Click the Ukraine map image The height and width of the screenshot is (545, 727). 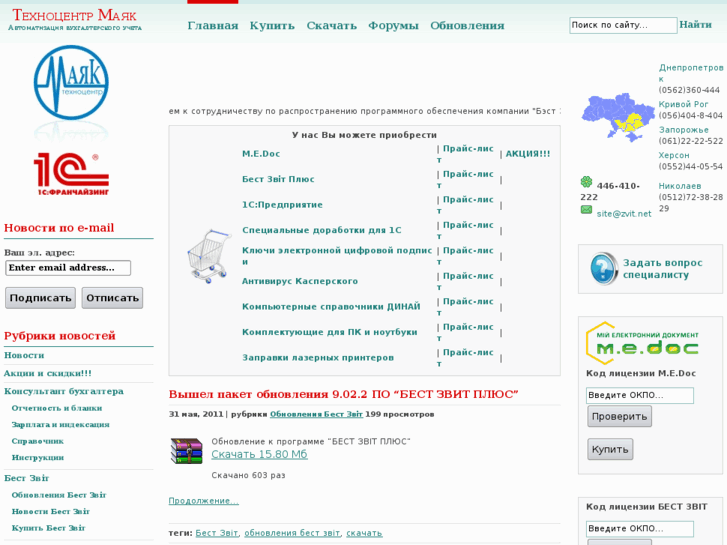[617, 117]
